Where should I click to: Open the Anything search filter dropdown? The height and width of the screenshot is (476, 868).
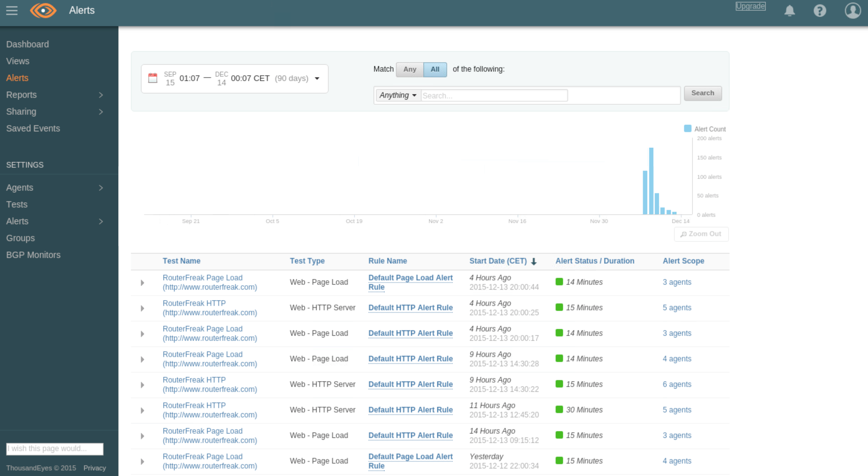(398, 95)
